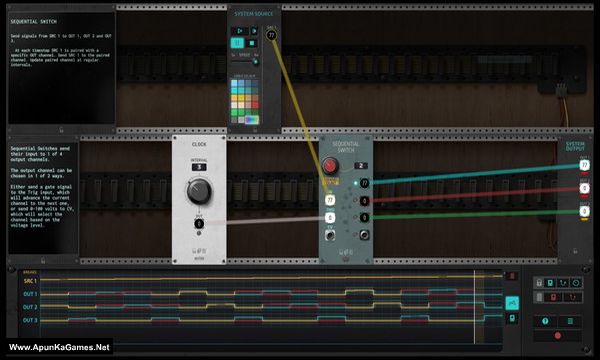Click the small module icon below the cyan graph button
600x360 pixels.
pyautogui.click(x=512, y=318)
